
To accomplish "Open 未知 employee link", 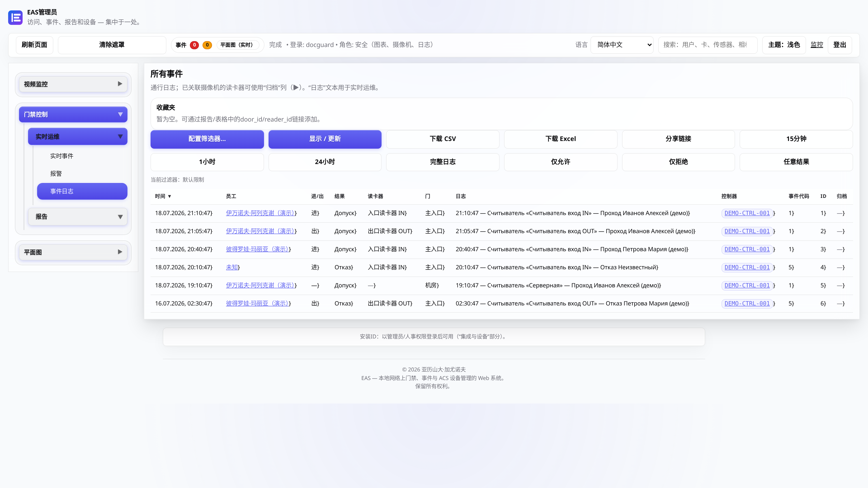I will (x=232, y=267).
